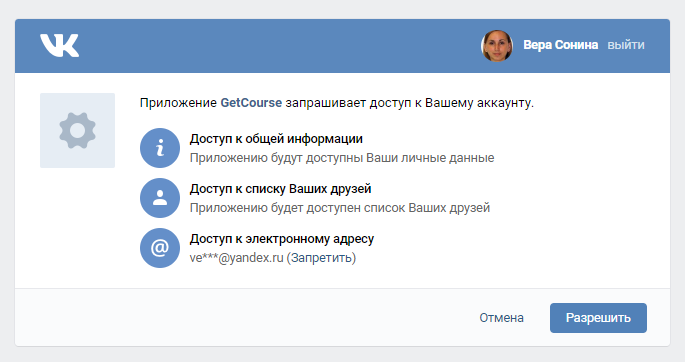Deny email access via Запретить link
The height and width of the screenshot is (362, 685).
click(321, 258)
